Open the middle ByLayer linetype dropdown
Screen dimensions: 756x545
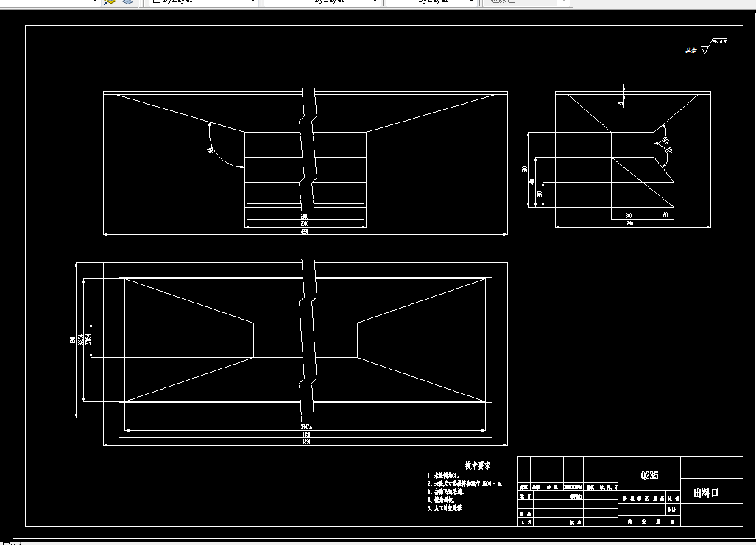pyautogui.click(x=322, y=2)
